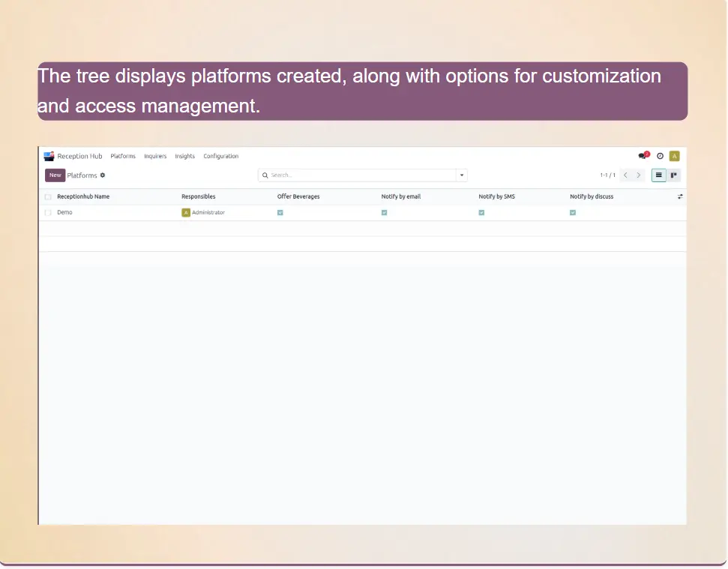Open the gear settings icon beside Platforms

point(103,175)
